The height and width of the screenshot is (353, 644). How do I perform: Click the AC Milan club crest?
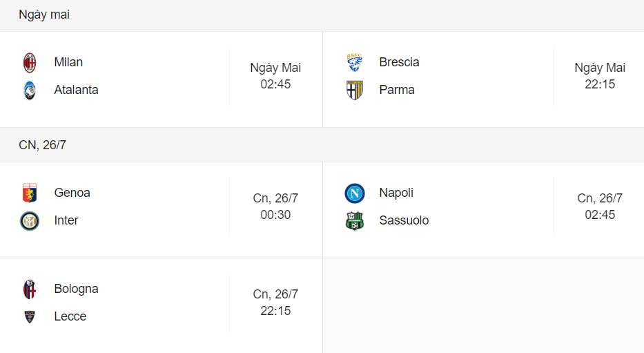[x=30, y=62]
